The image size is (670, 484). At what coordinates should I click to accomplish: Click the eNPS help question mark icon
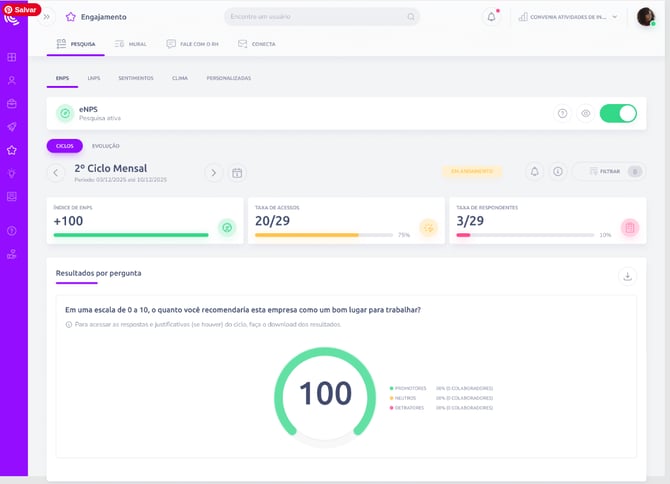562,114
